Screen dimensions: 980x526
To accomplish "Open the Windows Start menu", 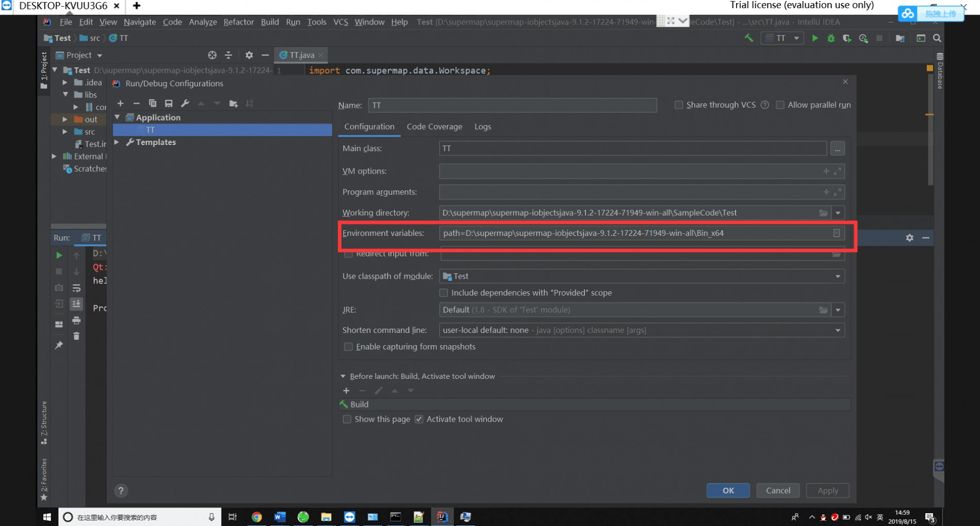I will pos(47,517).
